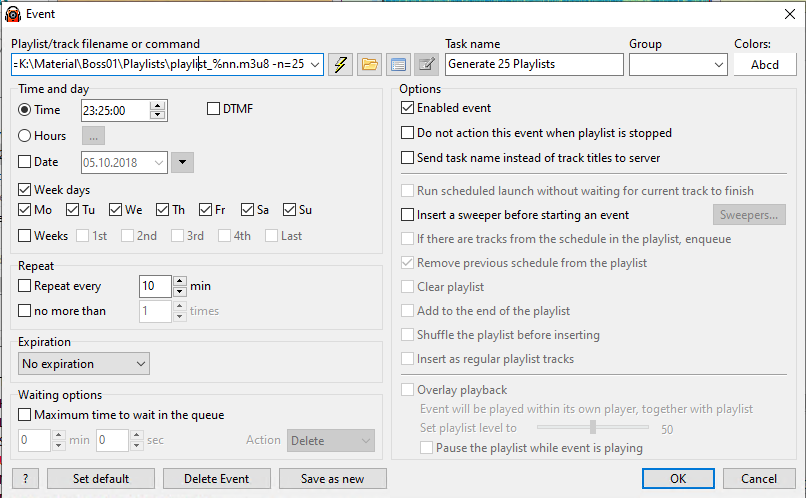Click the Delete Event button
The image size is (806, 498).
click(216, 478)
